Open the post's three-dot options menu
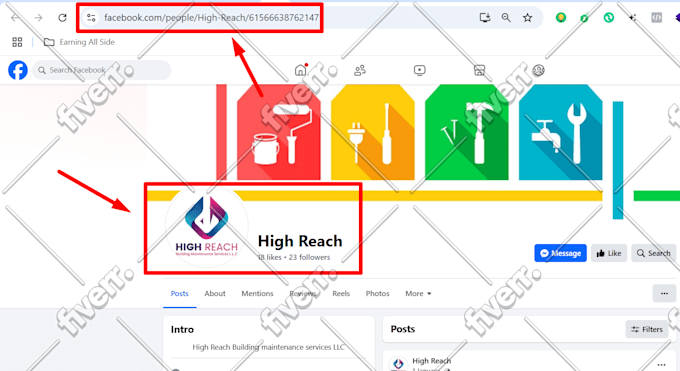Image resolution: width=680 pixels, height=371 pixels. (661, 364)
